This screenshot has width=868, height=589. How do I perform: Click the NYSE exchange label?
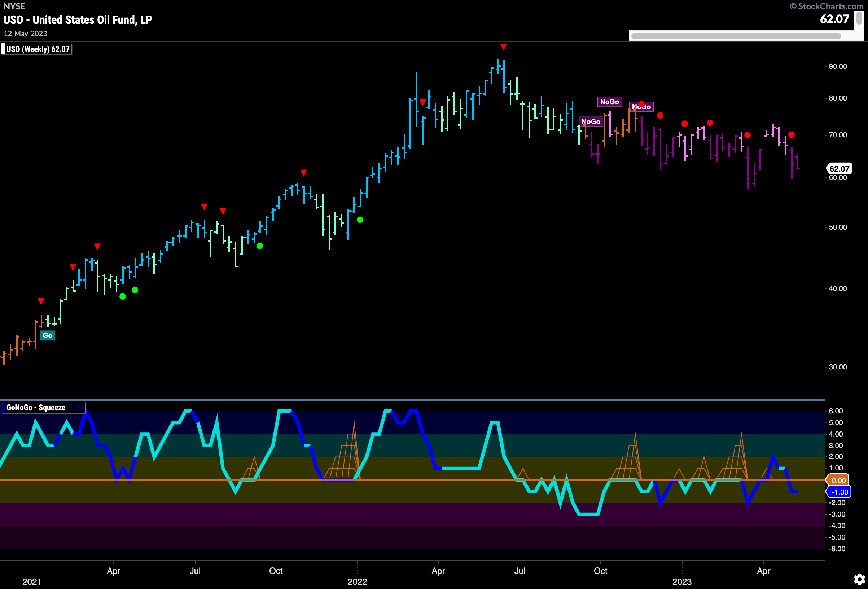(14, 6)
